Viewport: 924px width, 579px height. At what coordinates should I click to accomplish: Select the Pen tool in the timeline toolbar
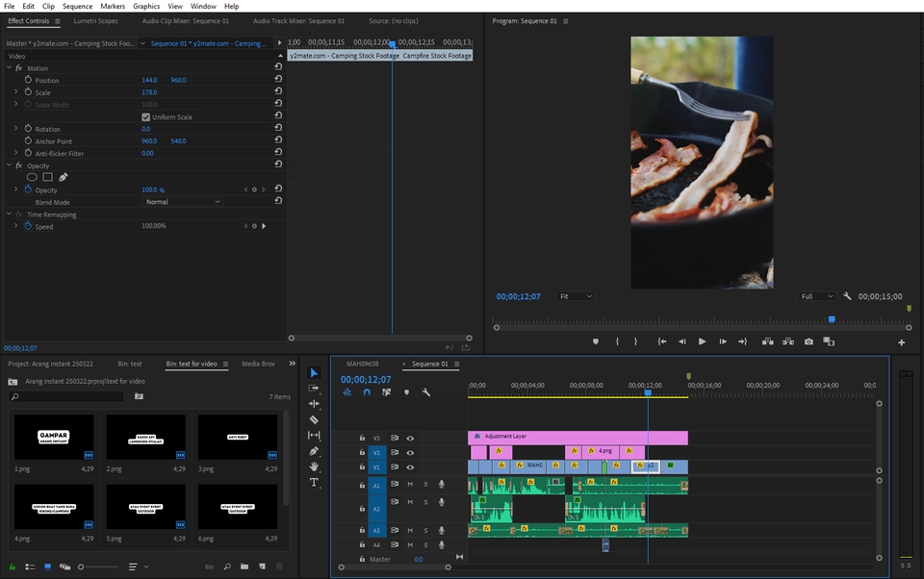(313, 451)
